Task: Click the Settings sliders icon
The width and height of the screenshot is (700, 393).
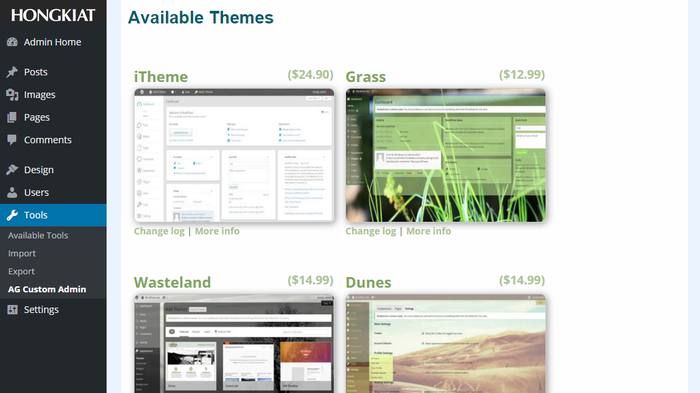Action: 12,309
